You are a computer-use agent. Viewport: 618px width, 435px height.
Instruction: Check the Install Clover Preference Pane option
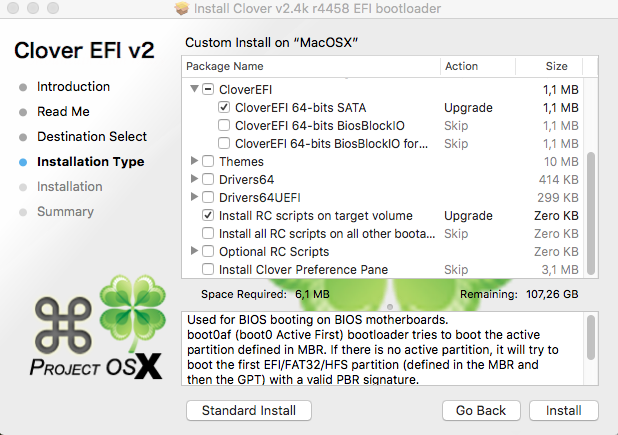(x=208, y=270)
